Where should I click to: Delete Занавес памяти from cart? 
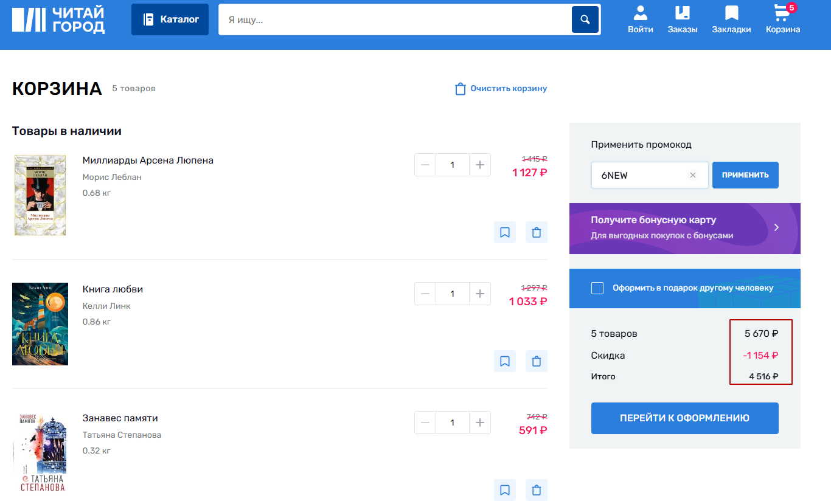tap(537, 490)
